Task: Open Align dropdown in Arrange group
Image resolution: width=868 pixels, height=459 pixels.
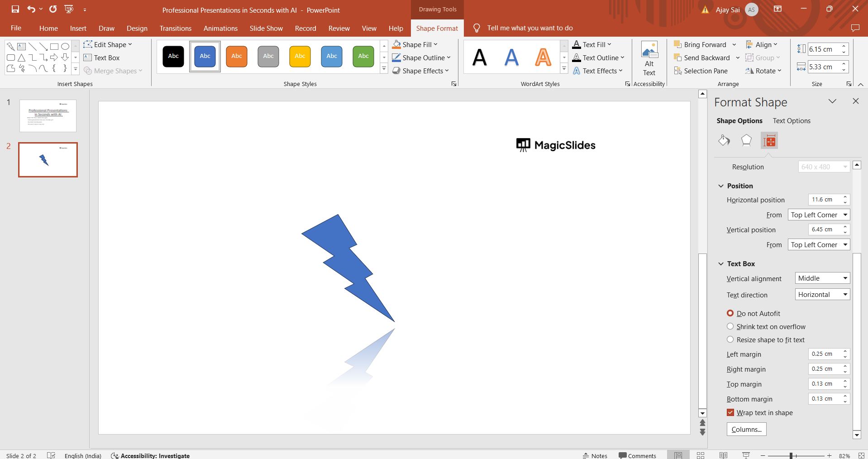Action: pos(762,44)
